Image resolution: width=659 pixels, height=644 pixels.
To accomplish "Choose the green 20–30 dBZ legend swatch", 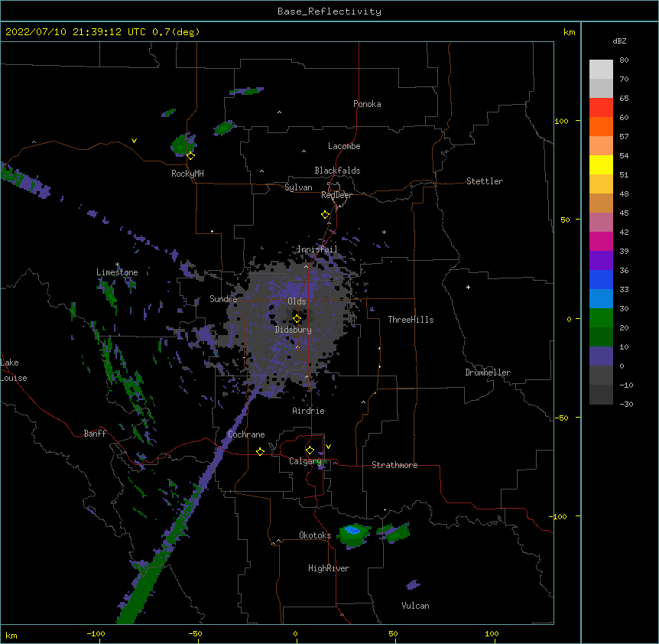I will click(x=601, y=318).
